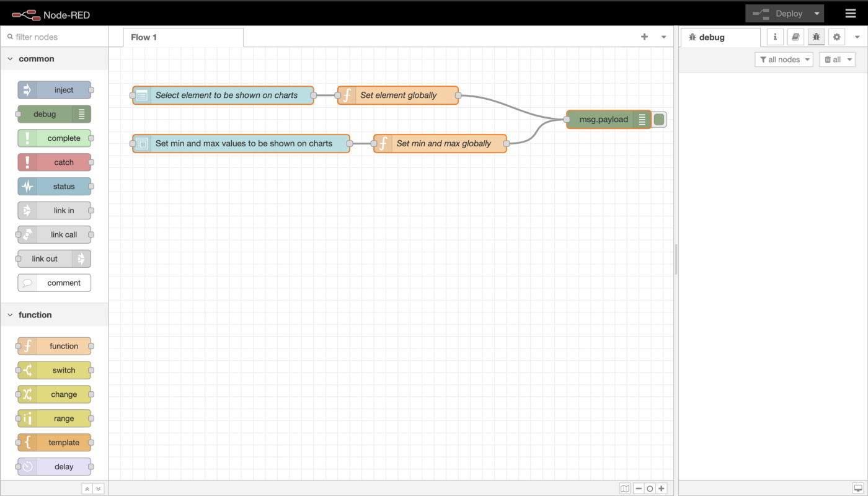Add a new flow tab

point(644,37)
